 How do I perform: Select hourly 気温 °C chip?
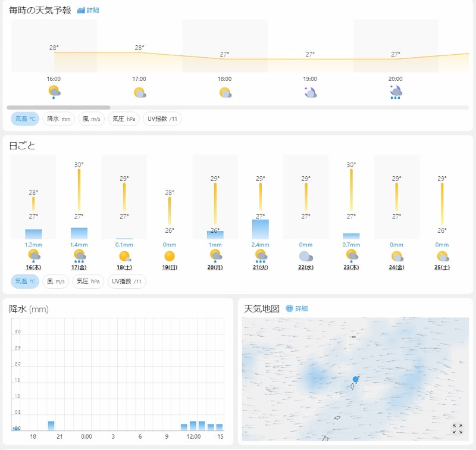25,119
